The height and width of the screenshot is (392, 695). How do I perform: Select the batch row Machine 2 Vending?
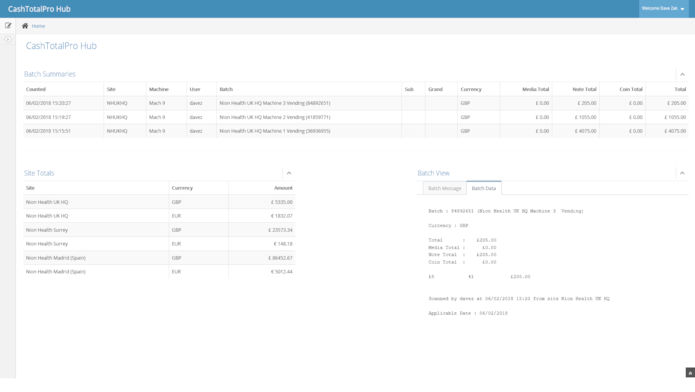point(355,117)
